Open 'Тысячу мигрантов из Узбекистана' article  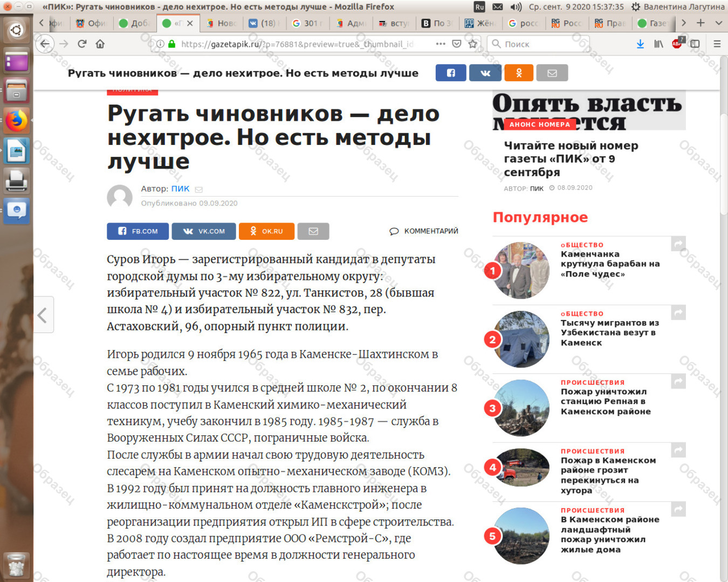[610, 332]
